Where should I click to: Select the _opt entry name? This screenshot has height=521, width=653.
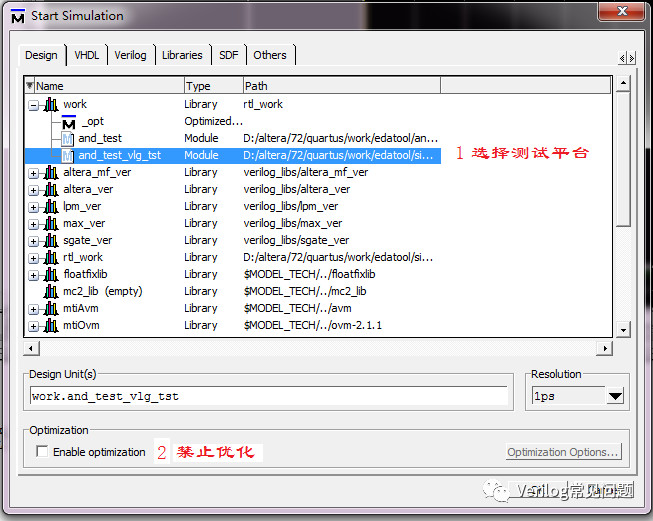point(93,122)
